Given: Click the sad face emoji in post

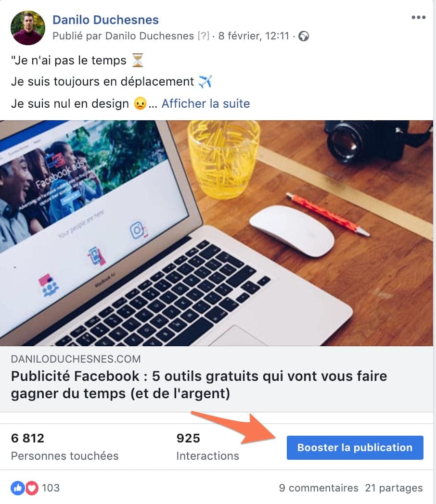Looking at the screenshot, I should point(140,103).
